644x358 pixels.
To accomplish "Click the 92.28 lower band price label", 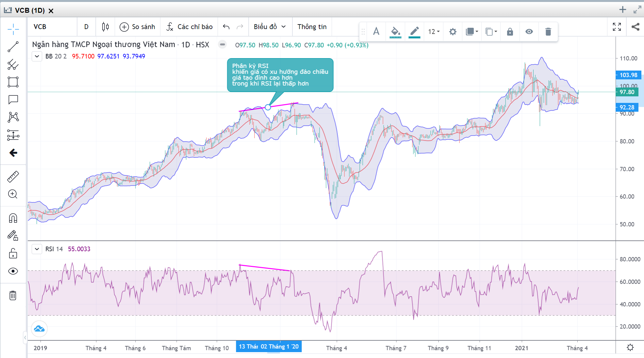I will (627, 107).
